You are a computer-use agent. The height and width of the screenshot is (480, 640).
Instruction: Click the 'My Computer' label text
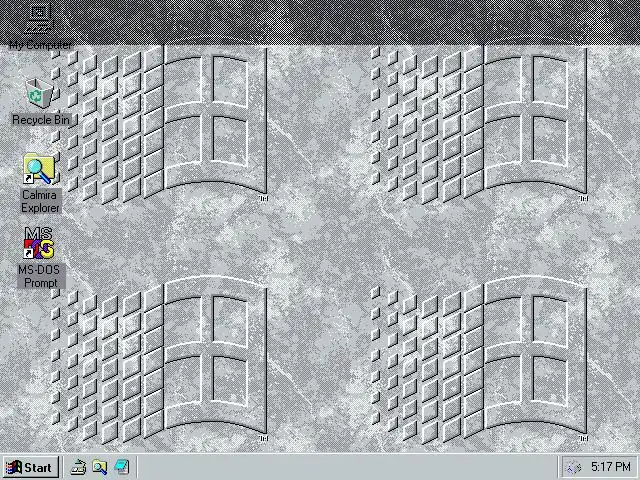tap(40, 44)
